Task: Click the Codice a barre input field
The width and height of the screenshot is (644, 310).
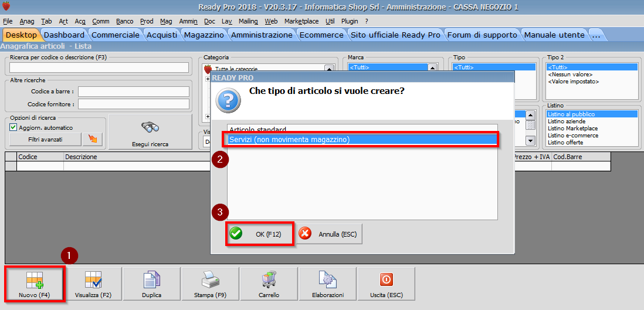Action: click(x=134, y=91)
